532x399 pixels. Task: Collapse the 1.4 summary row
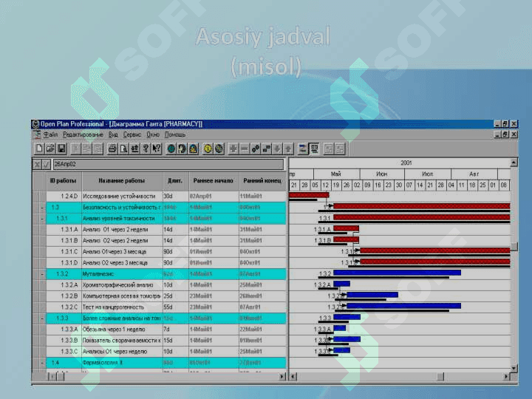tap(42, 363)
